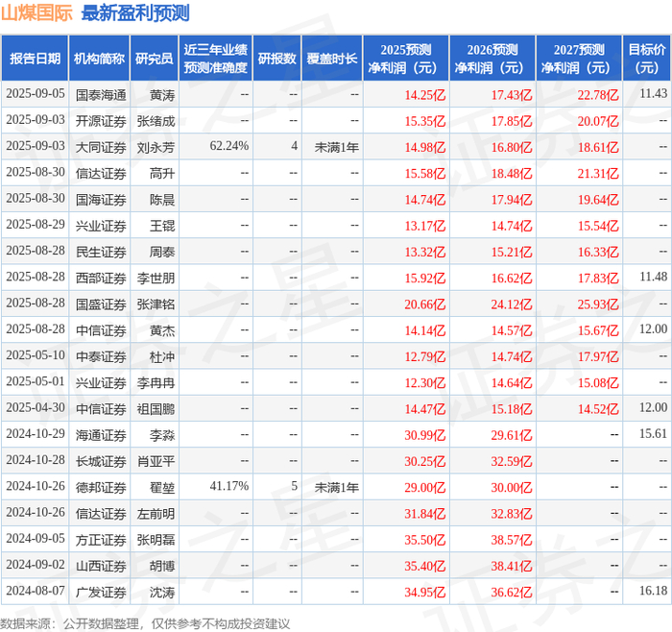Screen dimensions: 672x632
Task: Click the 研究员 column header
Action: (155, 59)
